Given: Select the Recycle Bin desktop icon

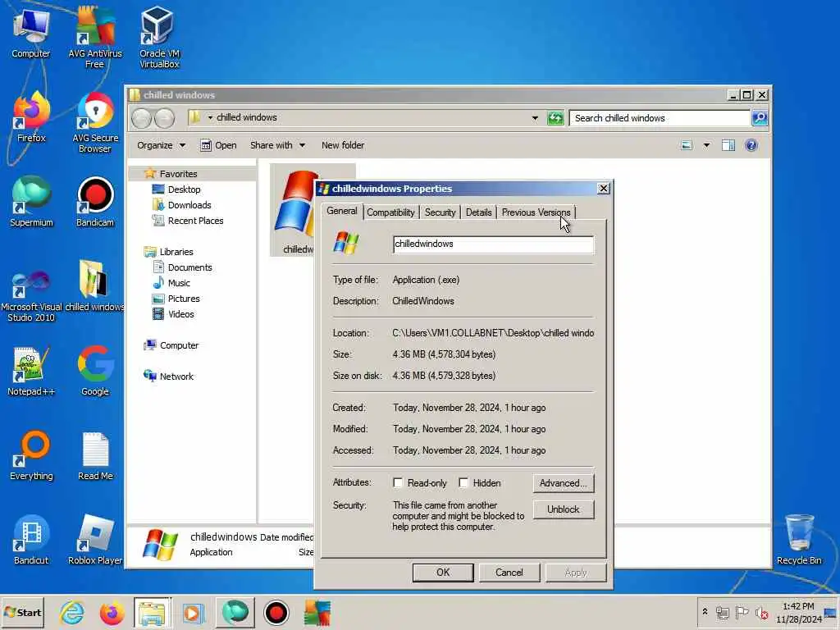Looking at the screenshot, I should (799, 539).
